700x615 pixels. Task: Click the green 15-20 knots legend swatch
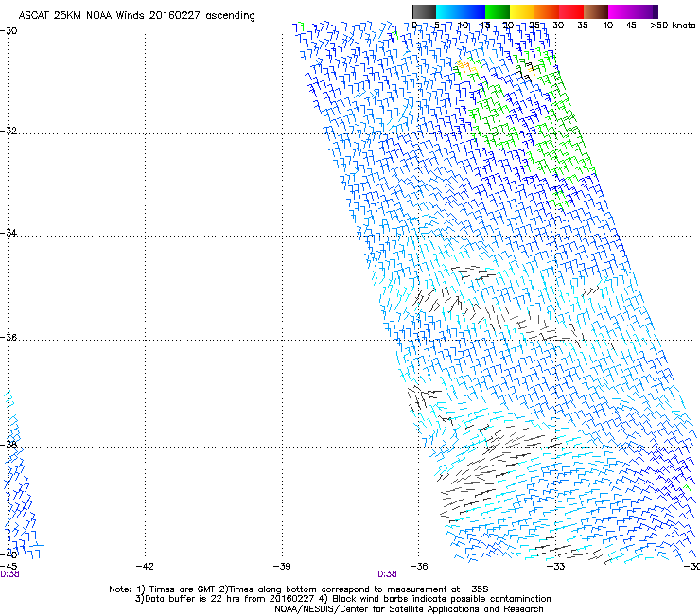click(498, 11)
